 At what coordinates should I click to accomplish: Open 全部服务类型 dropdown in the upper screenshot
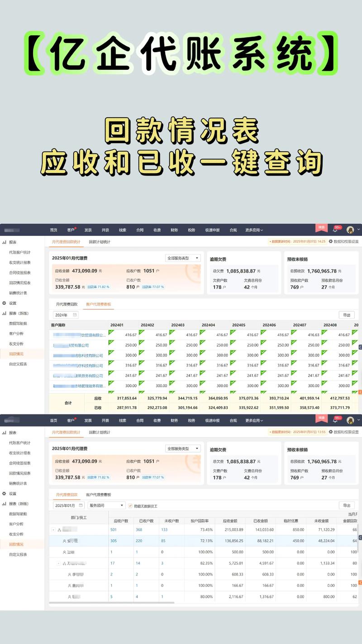tap(183, 258)
